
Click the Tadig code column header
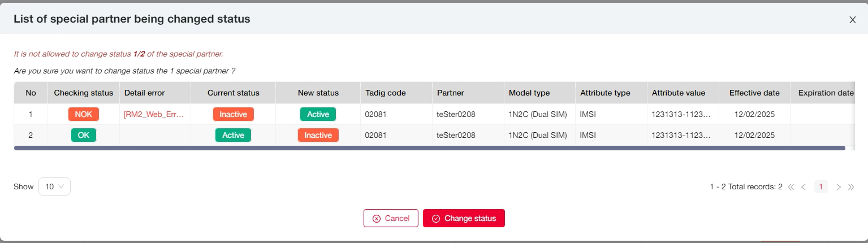[x=386, y=93]
